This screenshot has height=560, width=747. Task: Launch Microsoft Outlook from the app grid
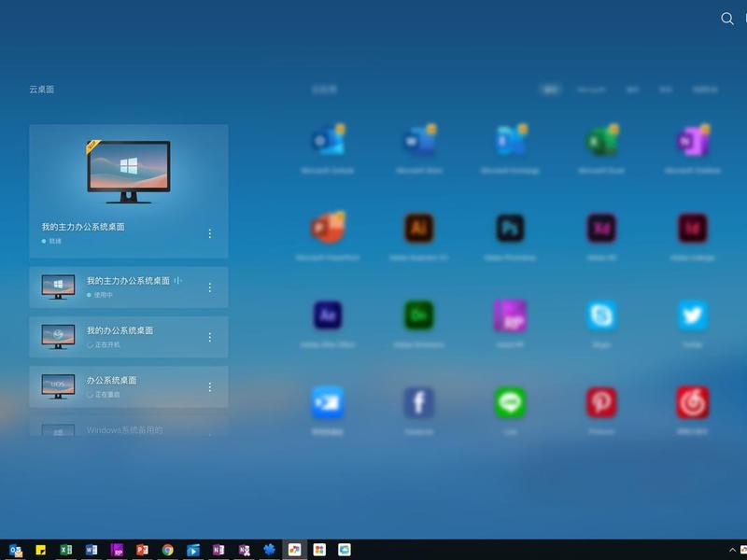point(328,139)
